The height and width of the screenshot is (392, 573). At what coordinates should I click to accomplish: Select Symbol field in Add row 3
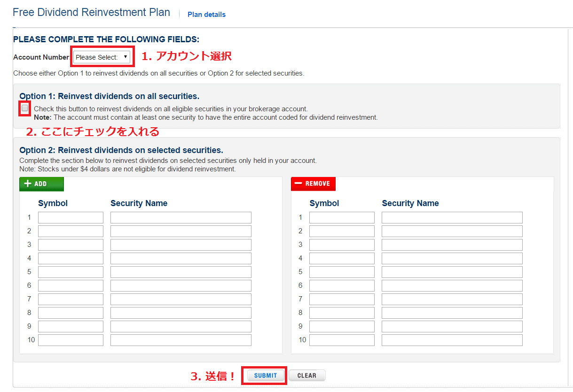coord(71,245)
